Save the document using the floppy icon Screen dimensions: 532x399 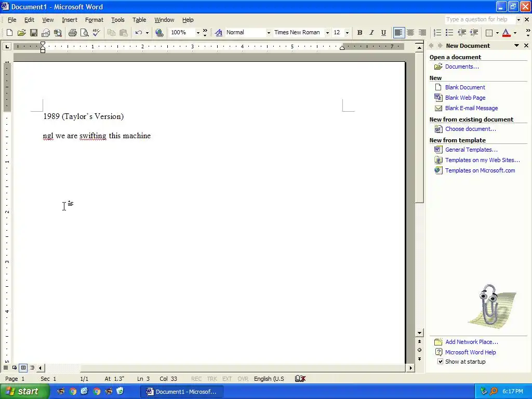tap(34, 33)
